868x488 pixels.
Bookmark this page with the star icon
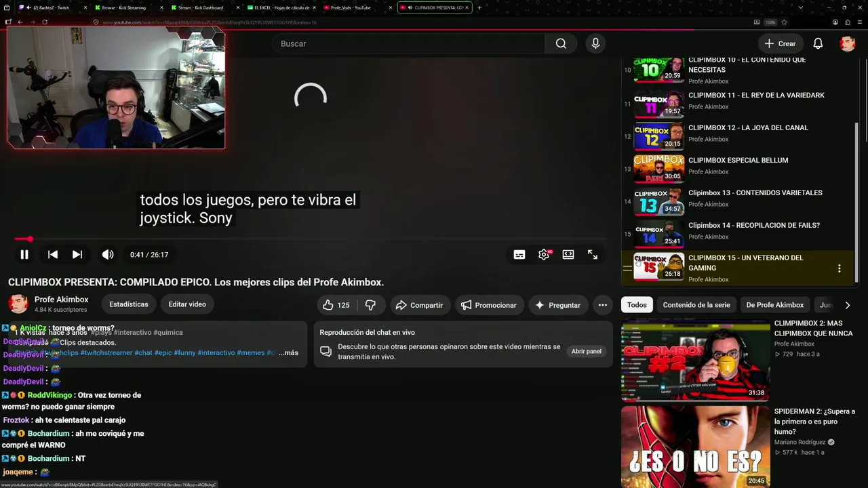(x=784, y=22)
